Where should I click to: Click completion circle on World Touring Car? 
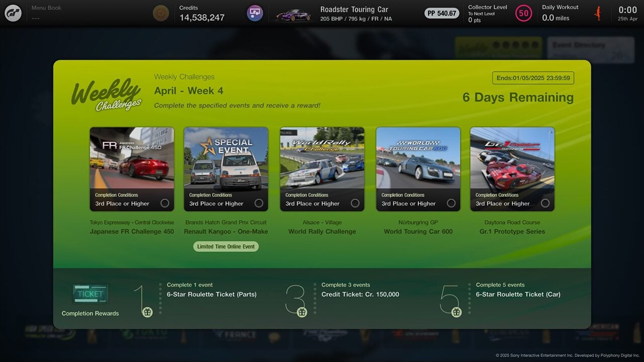pos(451,203)
